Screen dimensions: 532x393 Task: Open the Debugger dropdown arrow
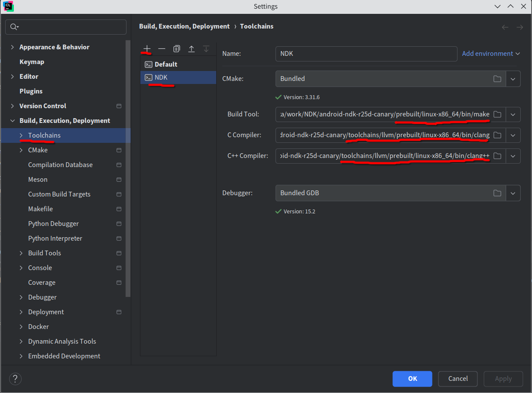(513, 193)
